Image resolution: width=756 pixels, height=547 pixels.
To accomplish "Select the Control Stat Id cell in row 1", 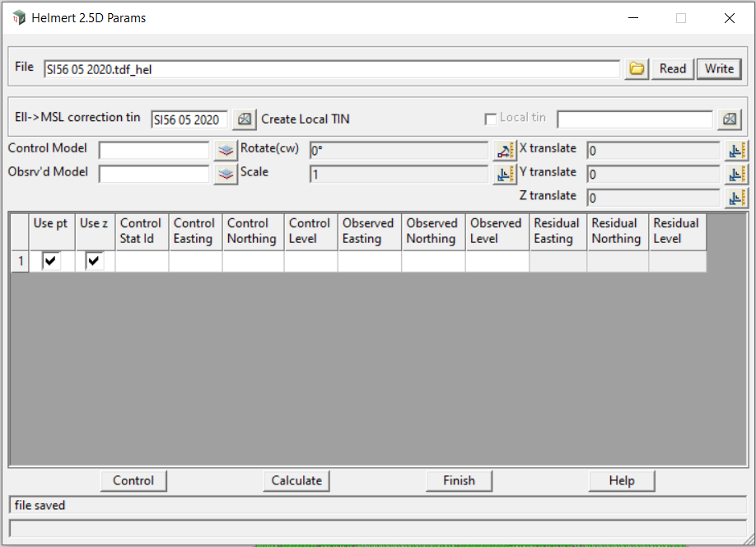I will pos(142,261).
